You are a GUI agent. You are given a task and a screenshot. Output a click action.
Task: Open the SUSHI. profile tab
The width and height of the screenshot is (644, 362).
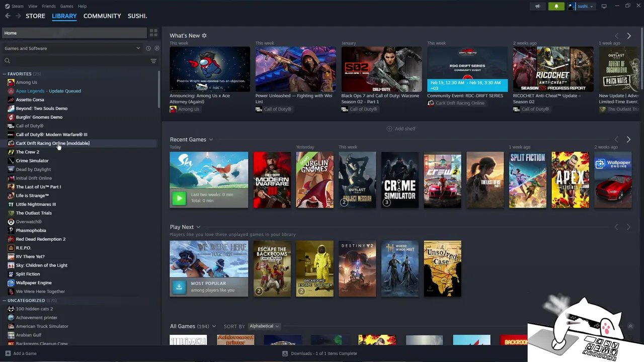(x=137, y=16)
